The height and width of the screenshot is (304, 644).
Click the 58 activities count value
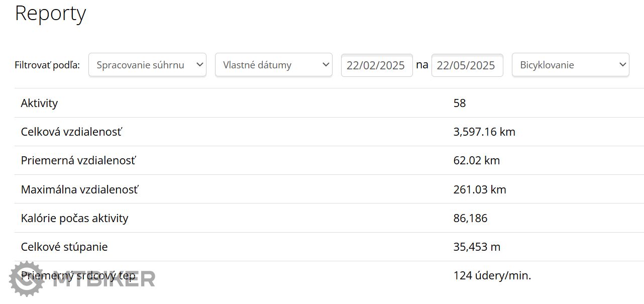[459, 103]
